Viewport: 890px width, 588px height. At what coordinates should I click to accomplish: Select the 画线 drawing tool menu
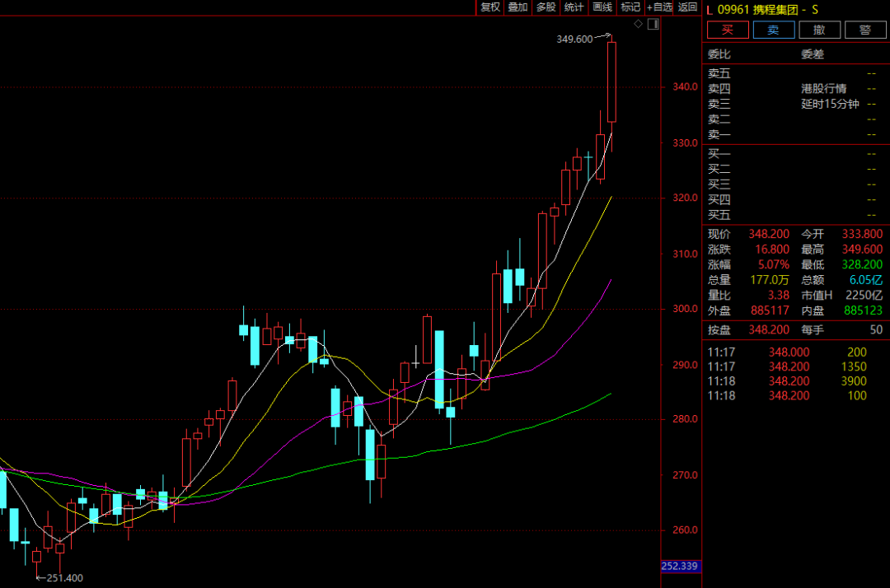coord(602,7)
